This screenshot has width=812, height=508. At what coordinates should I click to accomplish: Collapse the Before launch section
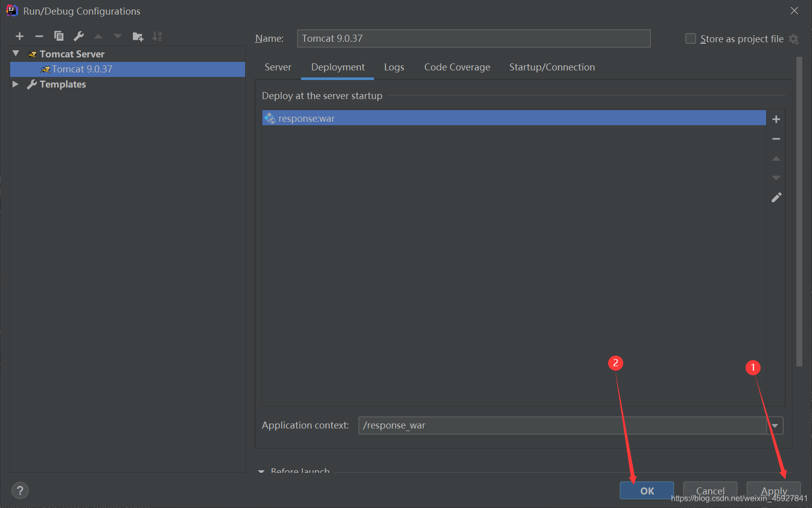[x=261, y=471]
